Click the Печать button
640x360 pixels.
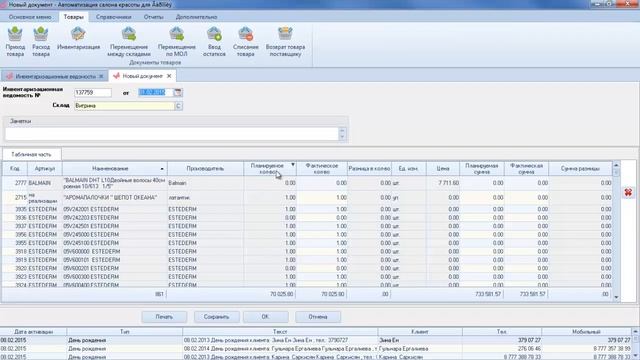point(164,317)
